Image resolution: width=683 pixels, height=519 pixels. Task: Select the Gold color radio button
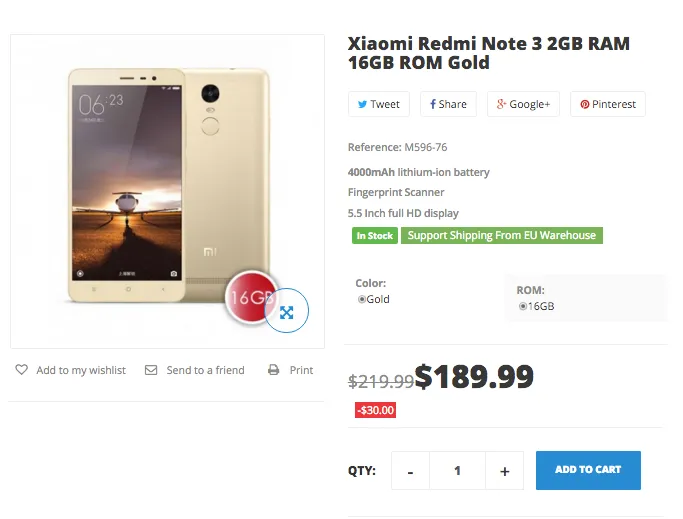(x=362, y=299)
